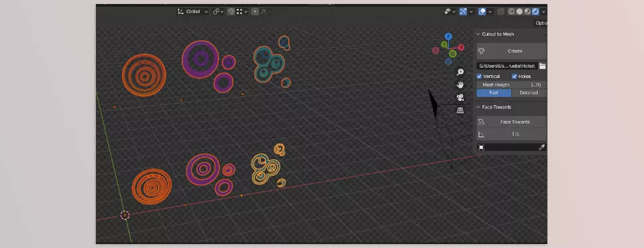Toggle proportional editing icon
Image resolution: width=644 pixels, height=248 pixels.
pyautogui.click(x=255, y=11)
